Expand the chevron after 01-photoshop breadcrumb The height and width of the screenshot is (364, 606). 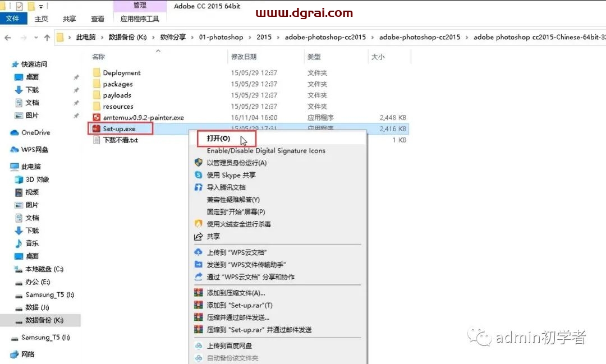coord(250,37)
